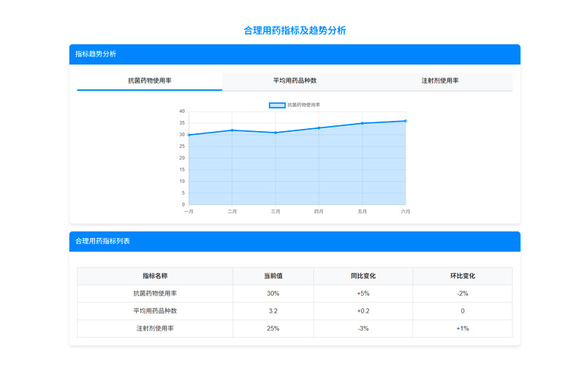The width and height of the screenshot is (588, 378).
Task: Select the 注射剂使用率 tab
Action: [440, 81]
